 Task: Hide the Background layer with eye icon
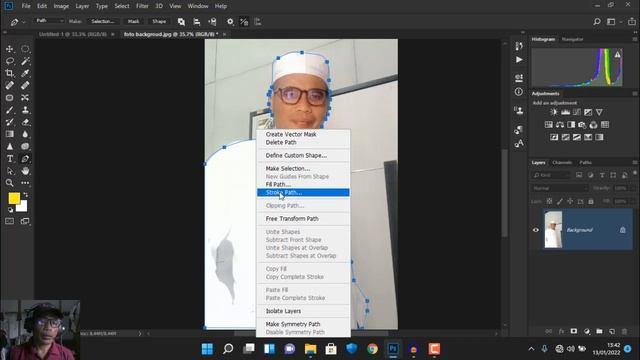(x=536, y=230)
